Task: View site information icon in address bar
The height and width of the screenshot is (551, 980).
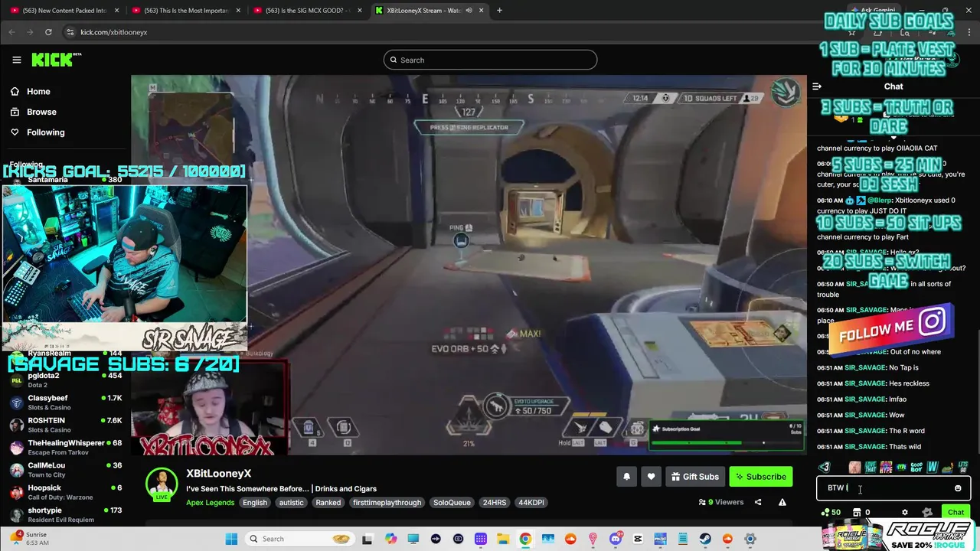Action: [70, 32]
